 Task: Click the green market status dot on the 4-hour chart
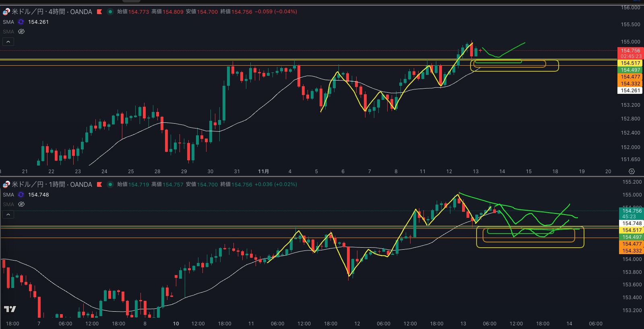pos(110,12)
